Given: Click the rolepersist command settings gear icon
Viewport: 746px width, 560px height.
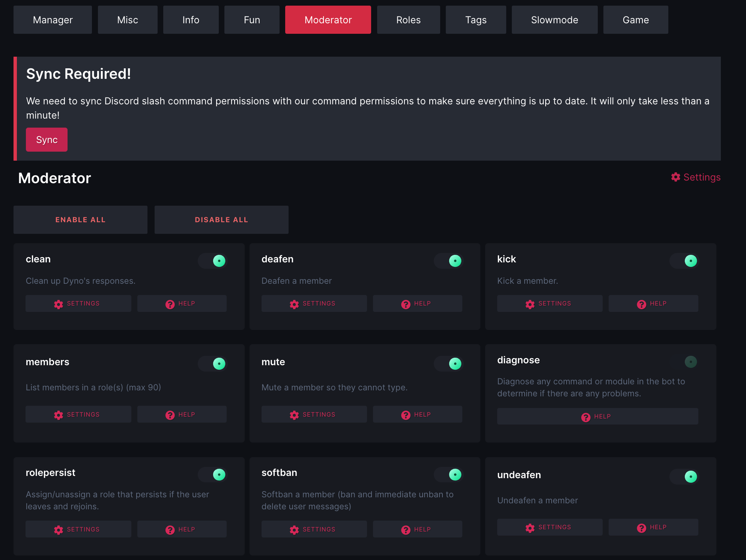Looking at the screenshot, I should point(59,530).
